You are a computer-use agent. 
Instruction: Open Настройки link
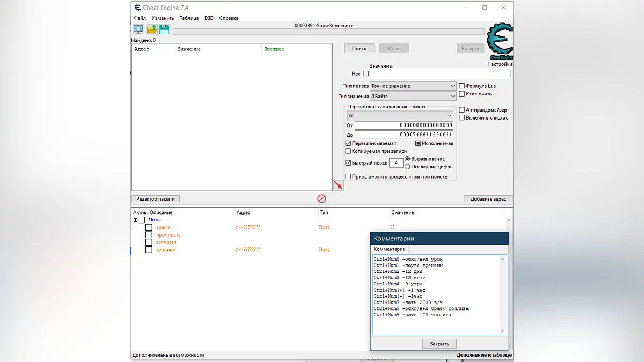point(500,64)
